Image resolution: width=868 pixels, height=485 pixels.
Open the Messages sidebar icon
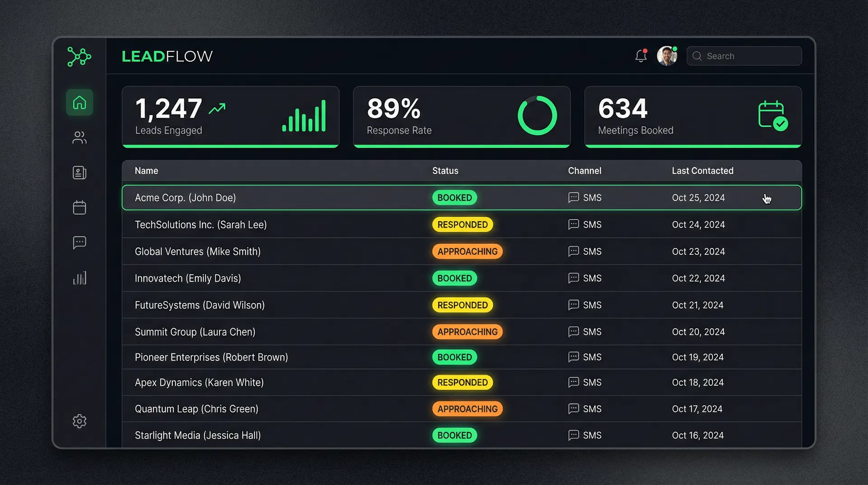coord(80,242)
